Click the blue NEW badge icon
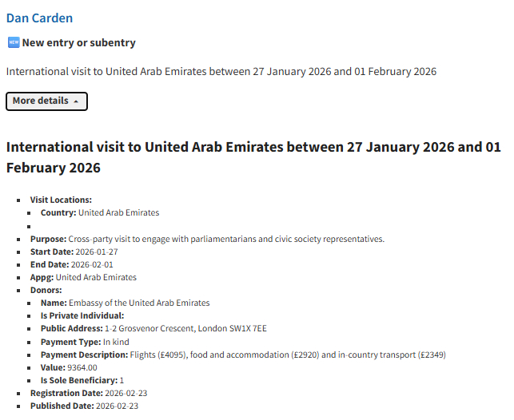Viewport: 514px width, 420px height. point(13,43)
